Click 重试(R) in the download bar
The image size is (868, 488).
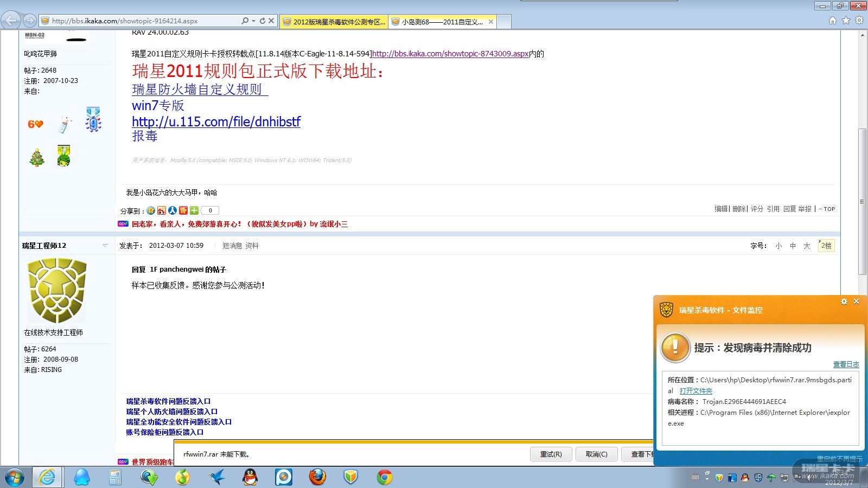[551, 454]
